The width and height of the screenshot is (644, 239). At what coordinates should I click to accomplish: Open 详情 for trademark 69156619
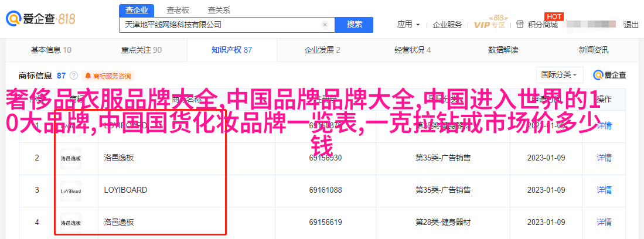[604, 223]
